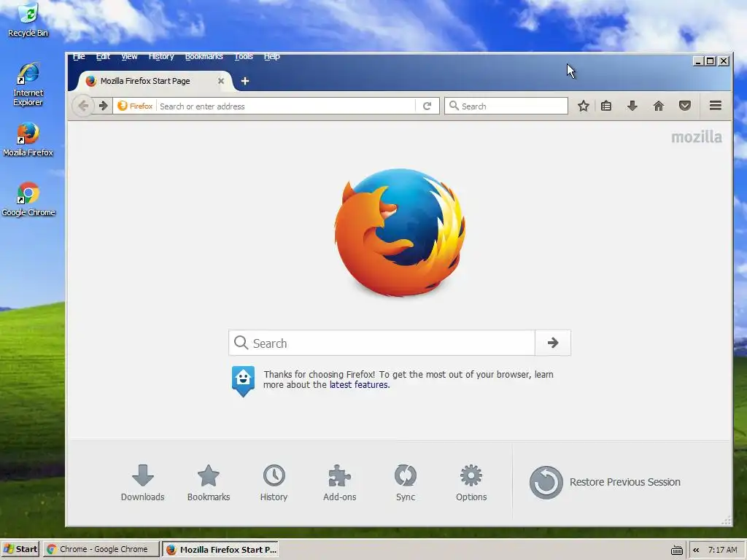Open the View menu
This screenshot has width=747, height=560.
pyautogui.click(x=129, y=56)
